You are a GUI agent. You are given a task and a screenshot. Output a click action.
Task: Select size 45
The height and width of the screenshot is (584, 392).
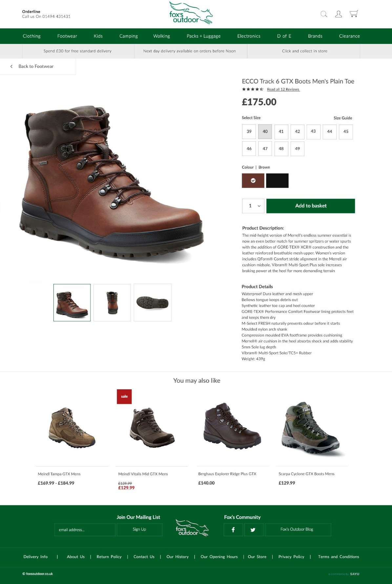346,131
